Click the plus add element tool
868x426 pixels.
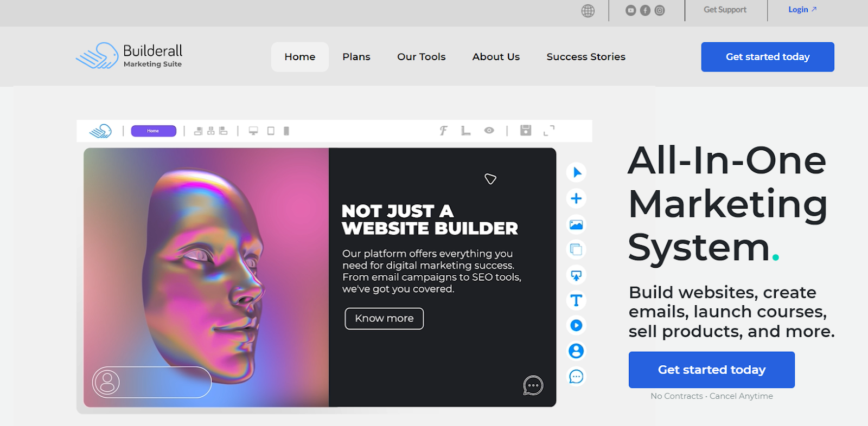click(576, 198)
